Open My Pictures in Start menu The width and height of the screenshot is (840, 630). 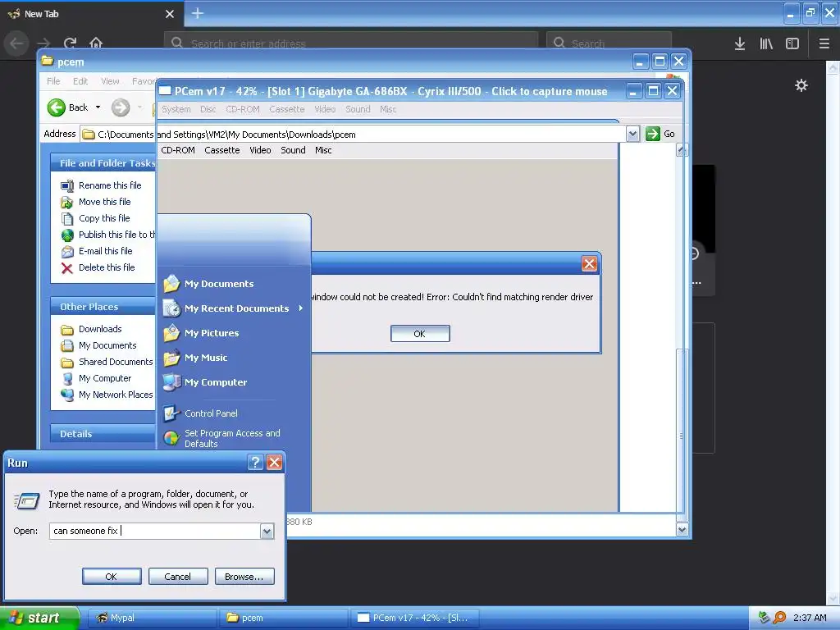click(x=212, y=333)
